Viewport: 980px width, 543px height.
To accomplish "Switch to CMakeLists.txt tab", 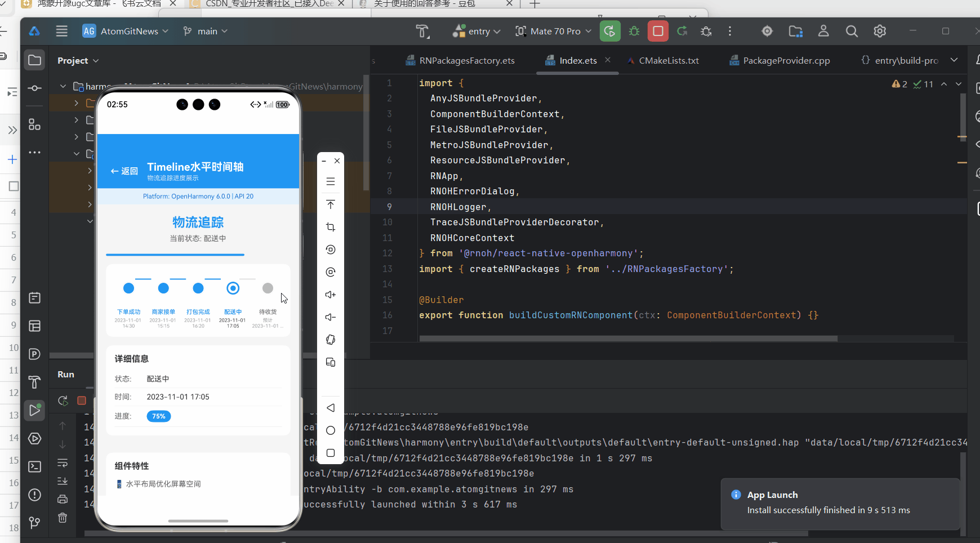I will 662,60.
